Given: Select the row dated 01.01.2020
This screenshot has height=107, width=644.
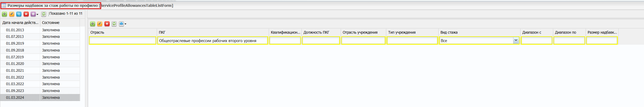Looking at the screenshot, I should [40, 64].
